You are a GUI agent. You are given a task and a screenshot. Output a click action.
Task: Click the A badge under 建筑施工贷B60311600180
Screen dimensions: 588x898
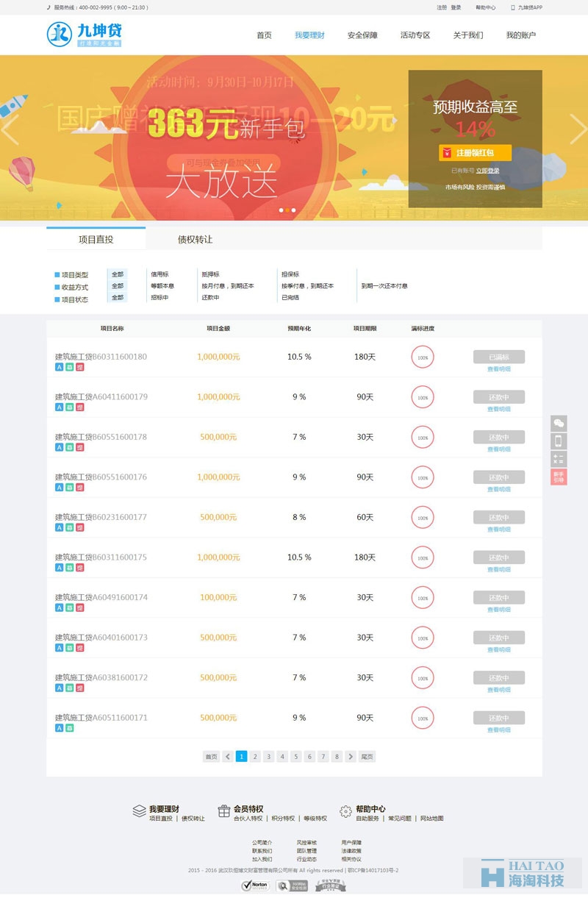click(x=59, y=367)
